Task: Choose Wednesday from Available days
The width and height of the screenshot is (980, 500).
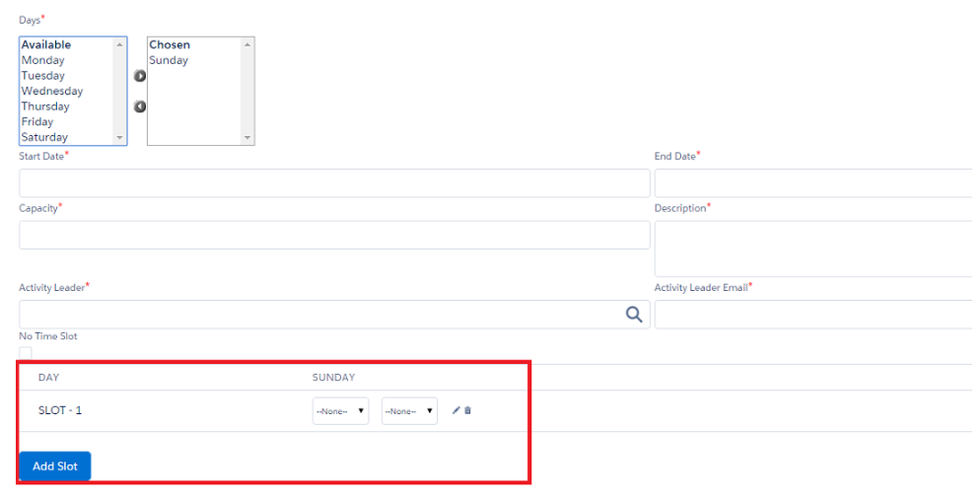Action: click(52, 92)
